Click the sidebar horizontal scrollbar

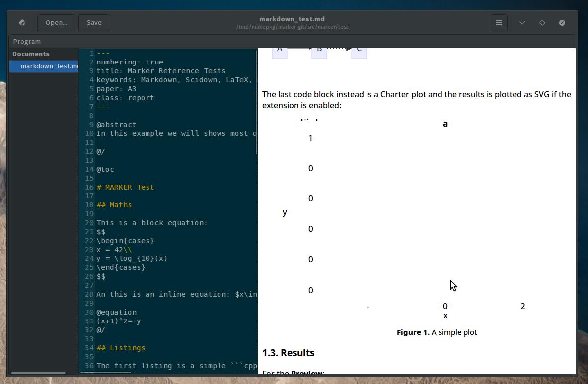coord(38,373)
